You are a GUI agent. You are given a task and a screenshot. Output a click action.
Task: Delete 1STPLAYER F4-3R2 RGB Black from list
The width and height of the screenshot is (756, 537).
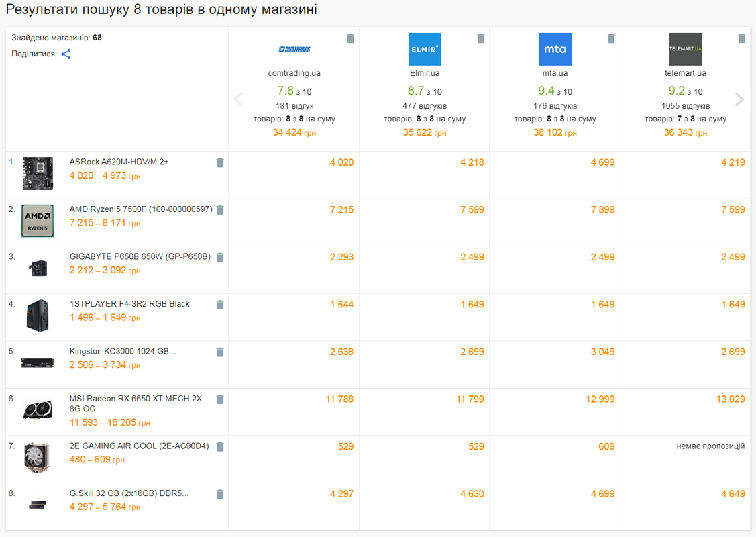(x=220, y=305)
